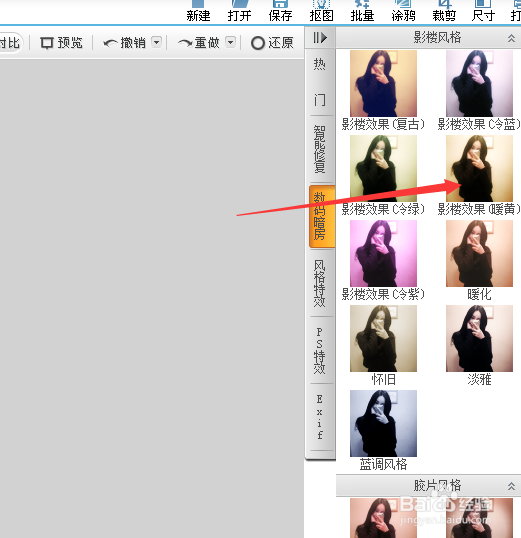Apply the 淡雅 effect thumbnail
The width and height of the screenshot is (521, 538).
click(479, 338)
